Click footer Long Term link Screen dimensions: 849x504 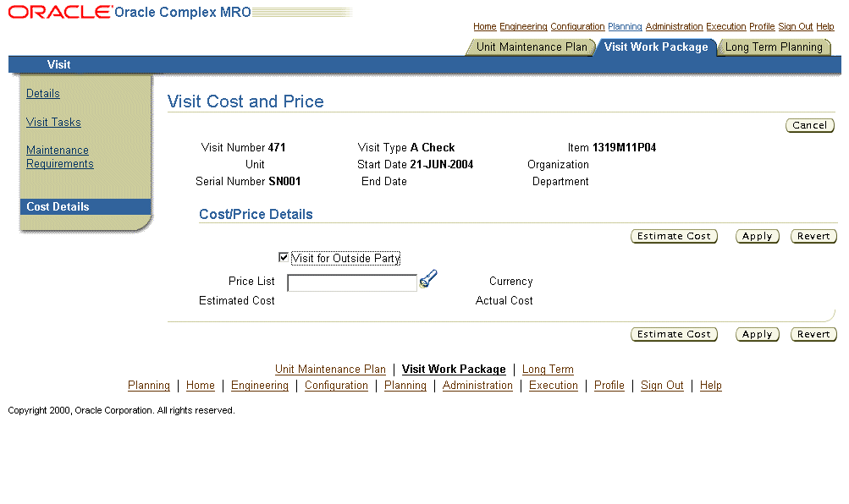(548, 370)
